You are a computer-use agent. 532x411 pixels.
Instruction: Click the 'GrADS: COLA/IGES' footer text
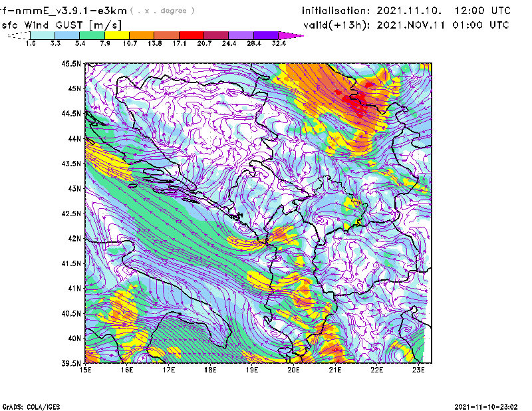[31, 407]
